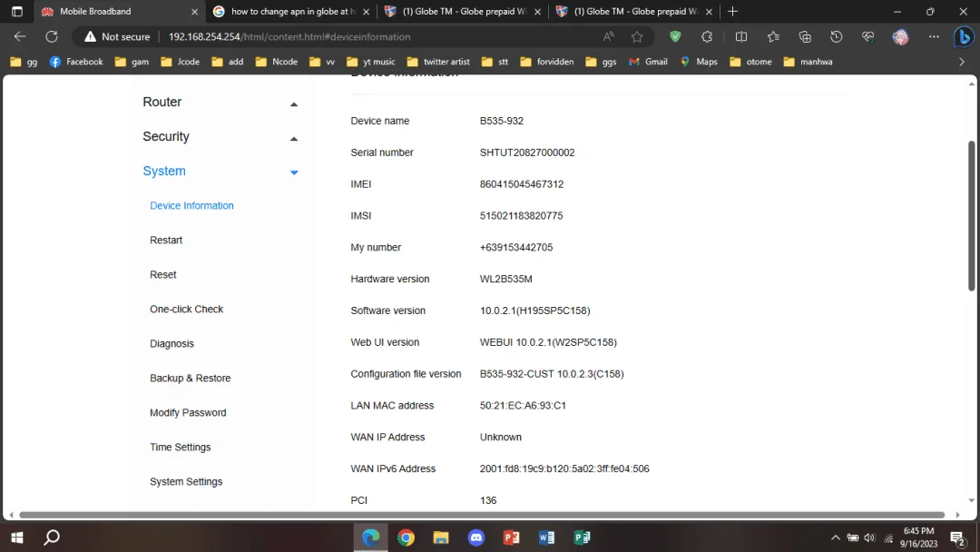Open the Facebook bookmark

coord(76,62)
